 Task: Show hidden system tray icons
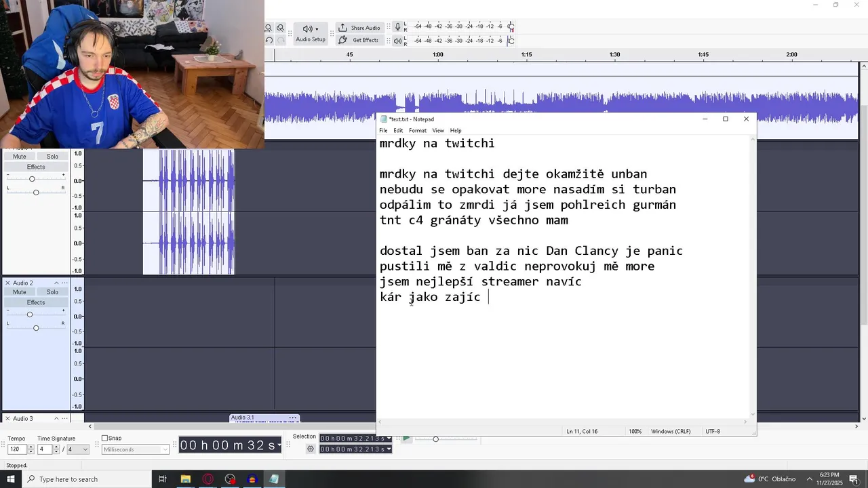809,479
